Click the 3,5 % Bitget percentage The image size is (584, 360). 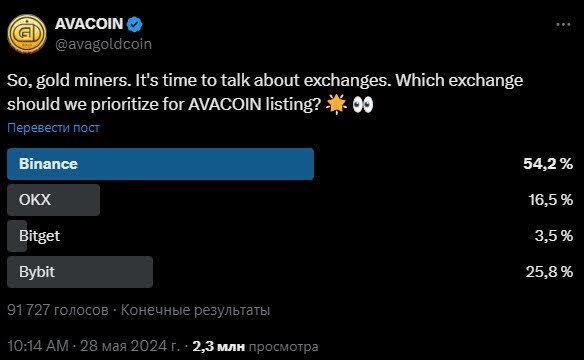[x=554, y=236]
